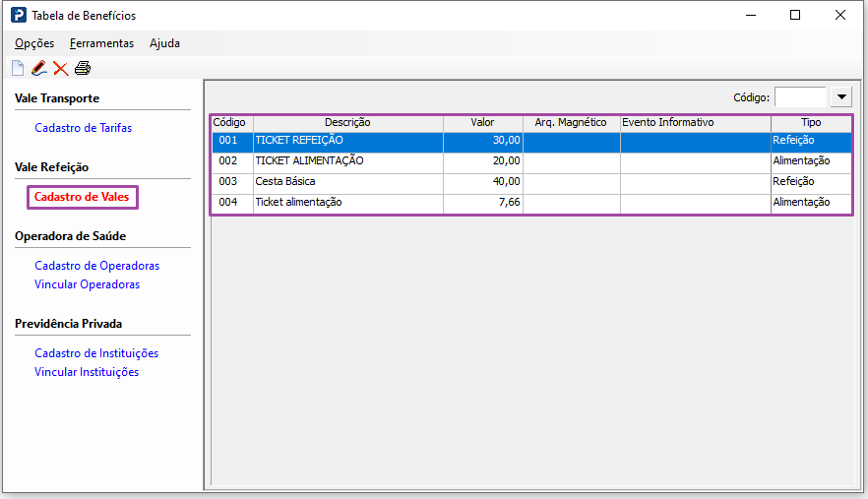Click the Código column header
Image resolution: width=868 pixels, height=499 pixels.
point(232,122)
